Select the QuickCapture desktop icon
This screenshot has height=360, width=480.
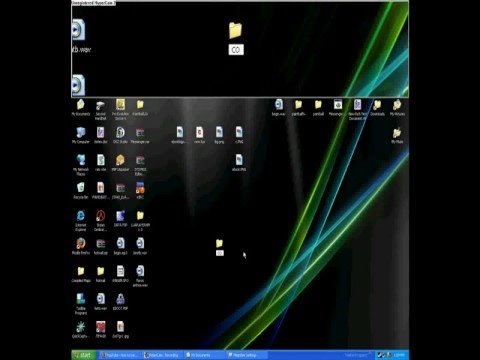[81, 330]
